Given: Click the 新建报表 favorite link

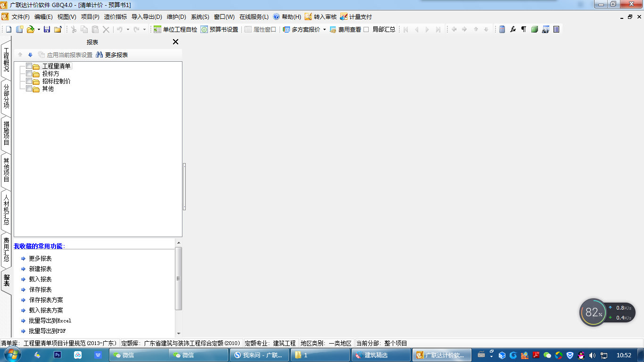Looking at the screenshot, I should pyautogui.click(x=40, y=269).
